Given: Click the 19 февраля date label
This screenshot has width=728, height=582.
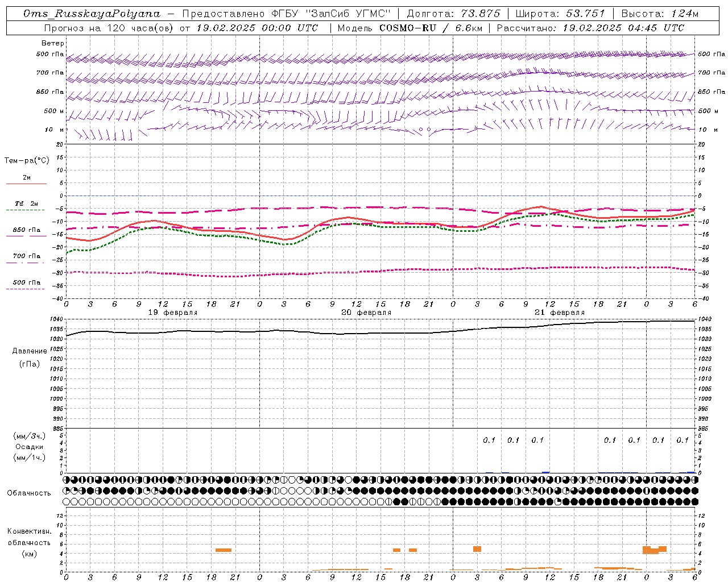Looking at the screenshot, I should pyautogui.click(x=173, y=313).
